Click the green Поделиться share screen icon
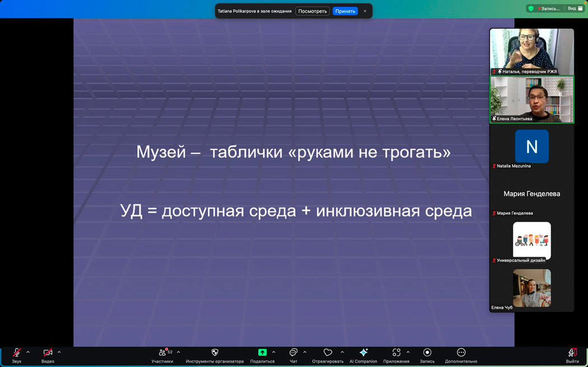The height and width of the screenshot is (367, 588). 262,352
